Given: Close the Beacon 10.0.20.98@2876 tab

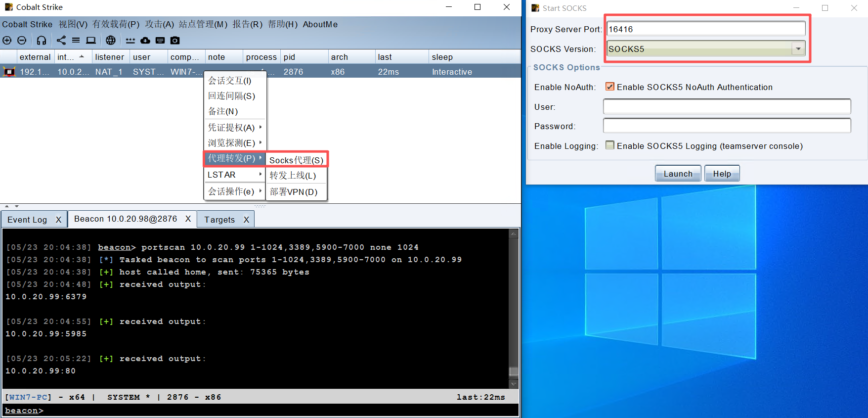Looking at the screenshot, I should point(188,219).
